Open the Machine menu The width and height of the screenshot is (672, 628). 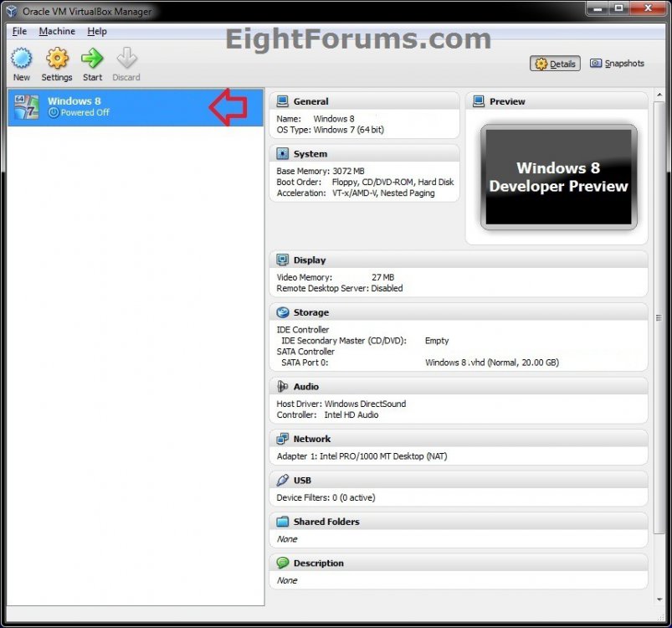click(57, 31)
